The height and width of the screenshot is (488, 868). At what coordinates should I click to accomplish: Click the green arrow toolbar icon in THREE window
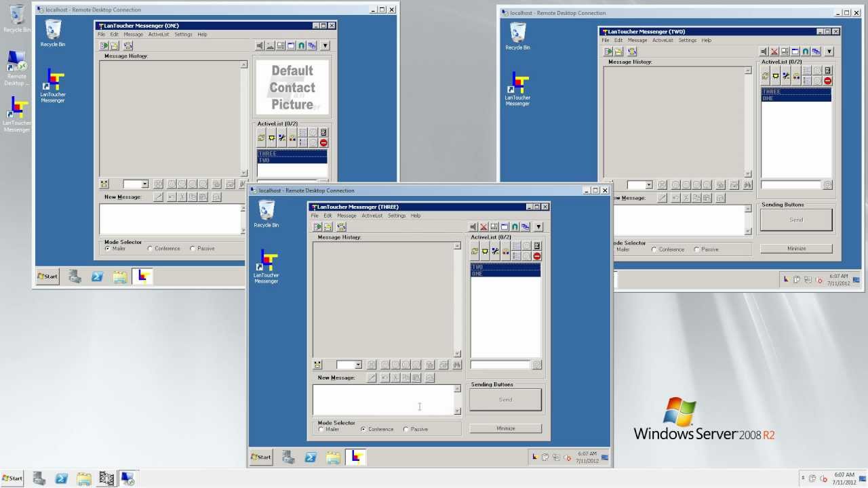click(317, 226)
